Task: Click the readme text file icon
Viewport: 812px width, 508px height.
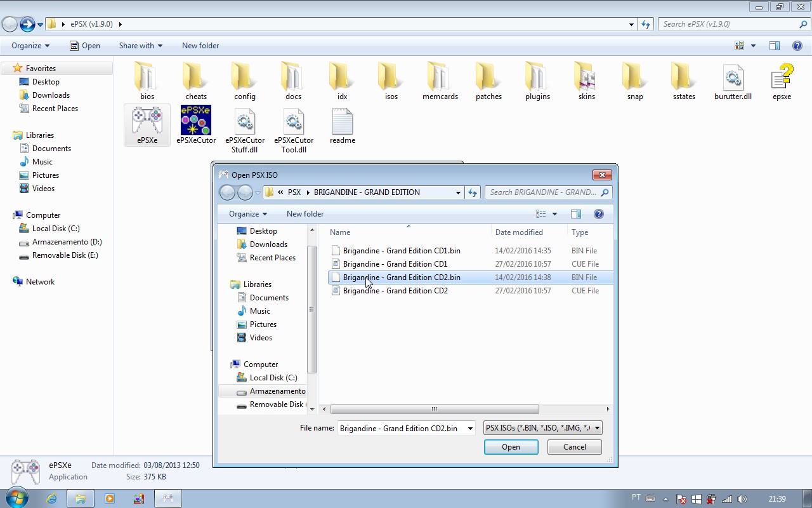Action: pos(342,121)
